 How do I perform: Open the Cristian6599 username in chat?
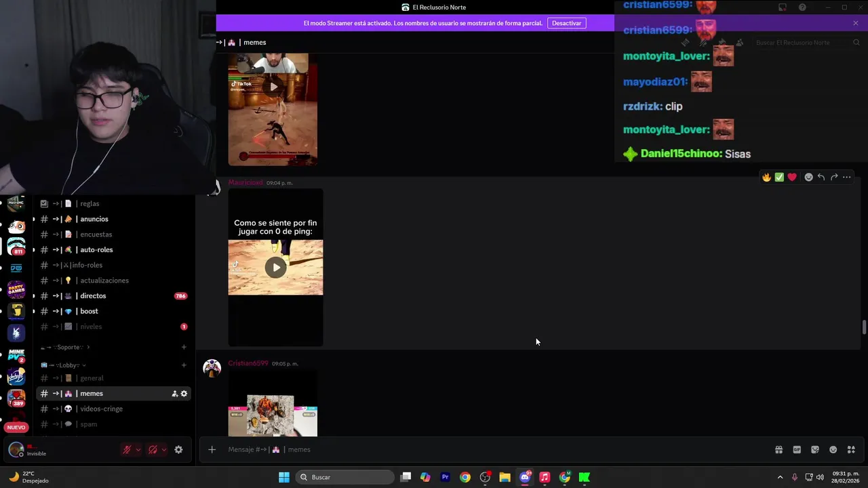[248, 363]
